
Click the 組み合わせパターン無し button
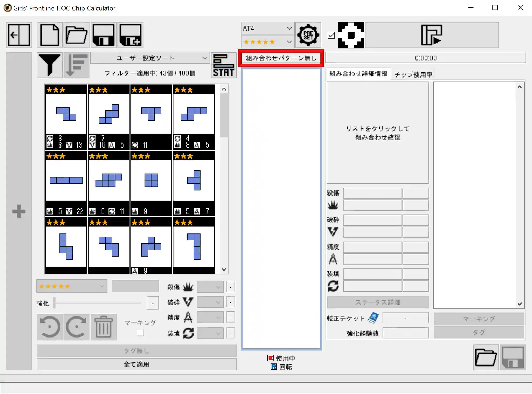[x=281, y=58]
